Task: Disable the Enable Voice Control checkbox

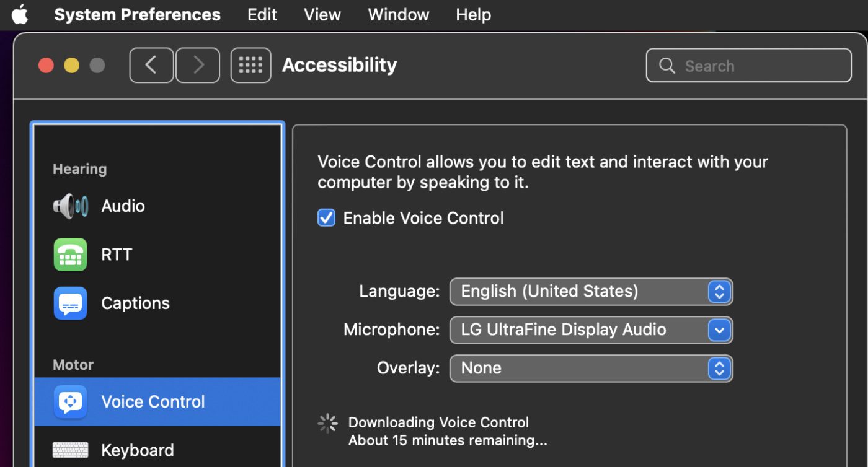Action: click(326, 218)
